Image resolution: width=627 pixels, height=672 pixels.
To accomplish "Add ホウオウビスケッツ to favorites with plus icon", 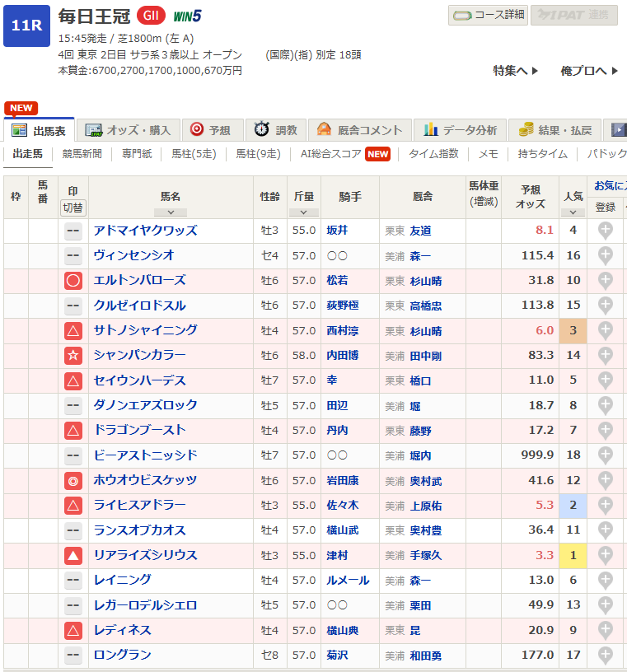I will [605, 480].
